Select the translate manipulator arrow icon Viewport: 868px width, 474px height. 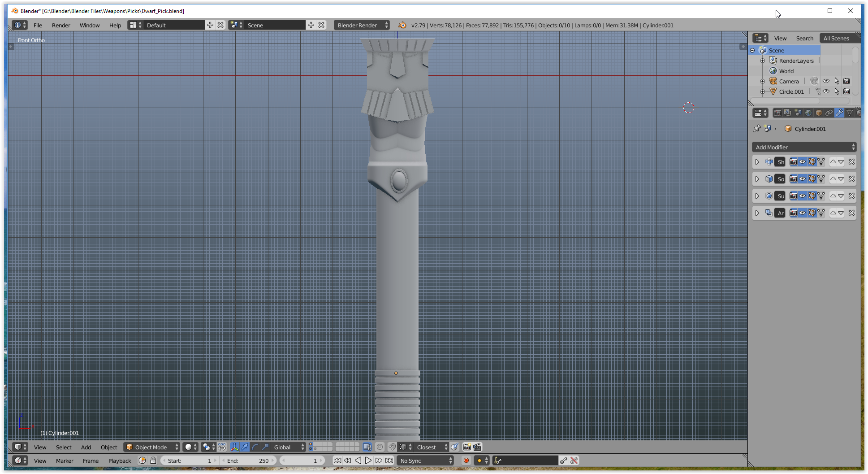pyautogui.click(x=245, y=447)
